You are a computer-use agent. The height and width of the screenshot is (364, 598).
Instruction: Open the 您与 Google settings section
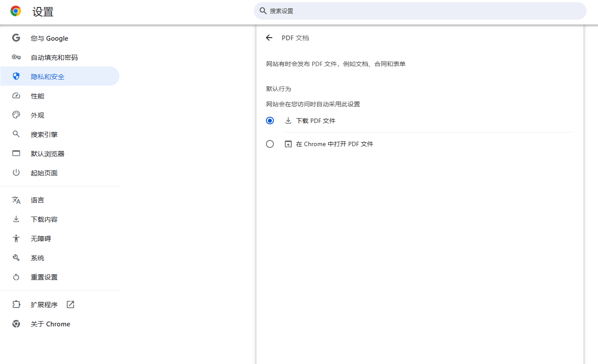(x=60, y=38)
